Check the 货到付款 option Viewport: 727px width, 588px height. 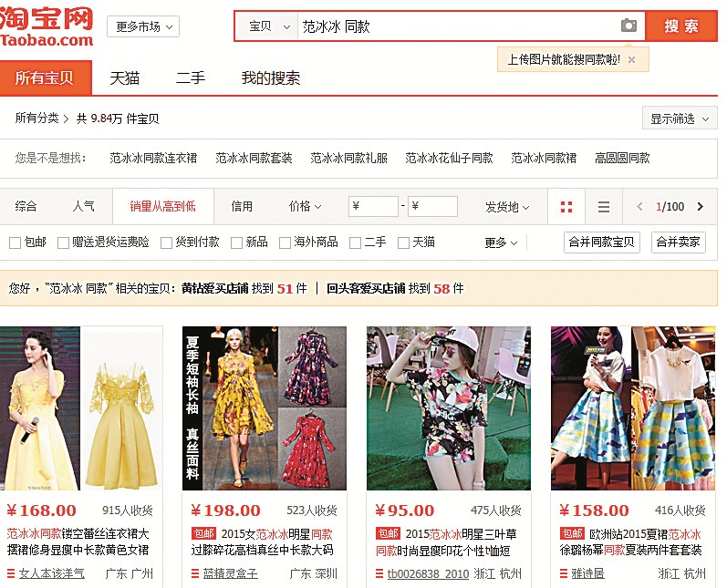click(x=166, y=242)
